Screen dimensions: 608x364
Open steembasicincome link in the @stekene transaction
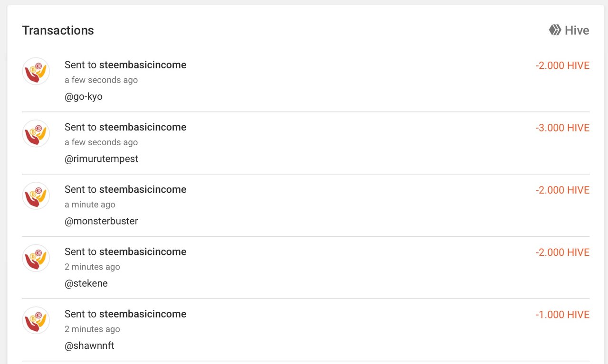142,252
